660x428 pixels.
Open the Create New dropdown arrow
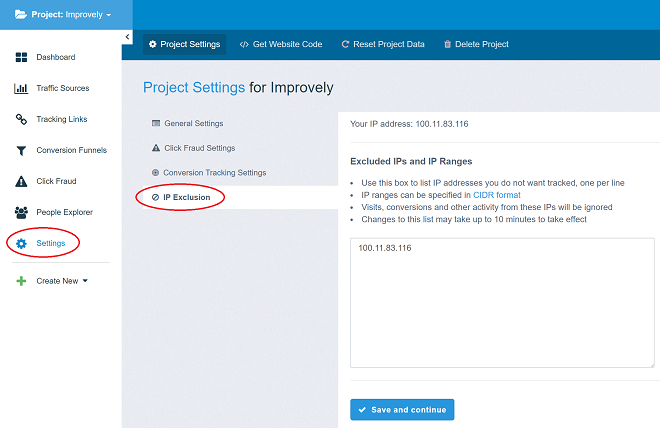click(85, 280)
